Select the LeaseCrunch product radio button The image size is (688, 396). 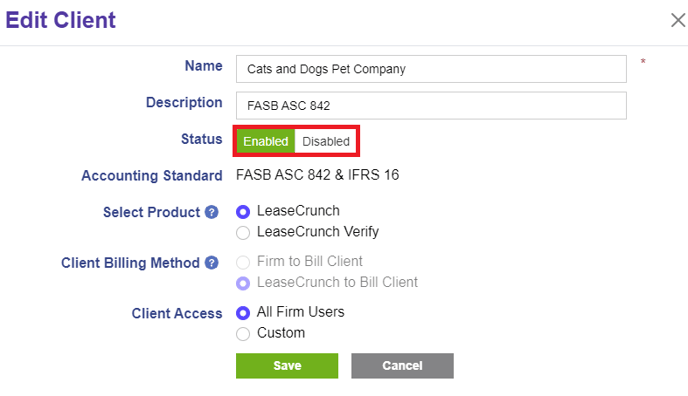click(243, 212)
